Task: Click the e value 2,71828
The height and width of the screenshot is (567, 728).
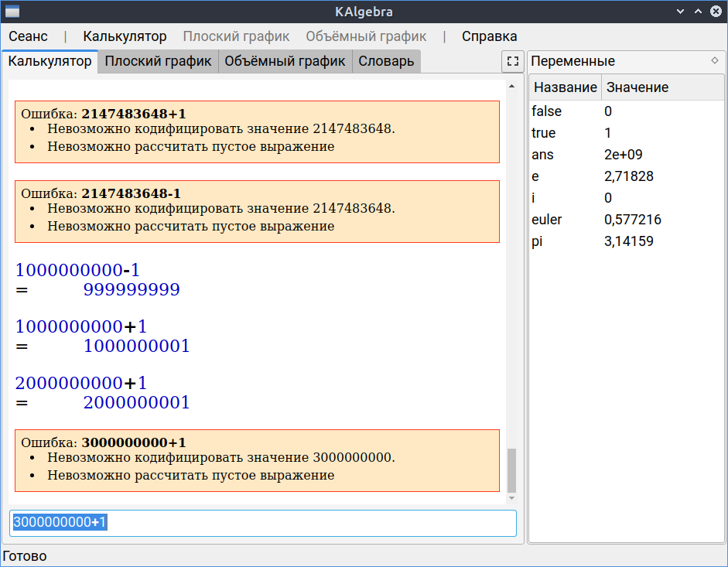Action: (x=629, y=176)
